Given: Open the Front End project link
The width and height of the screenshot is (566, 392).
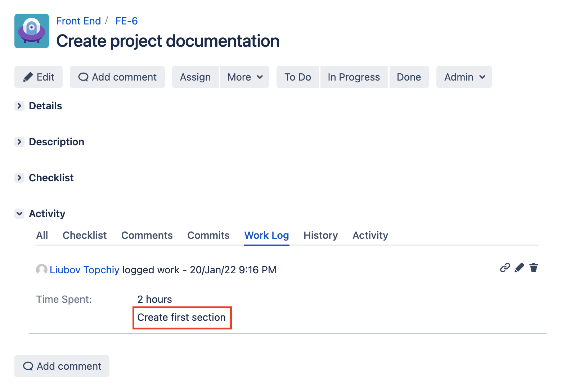Looking at the screenshot, I should click(78, 21).
